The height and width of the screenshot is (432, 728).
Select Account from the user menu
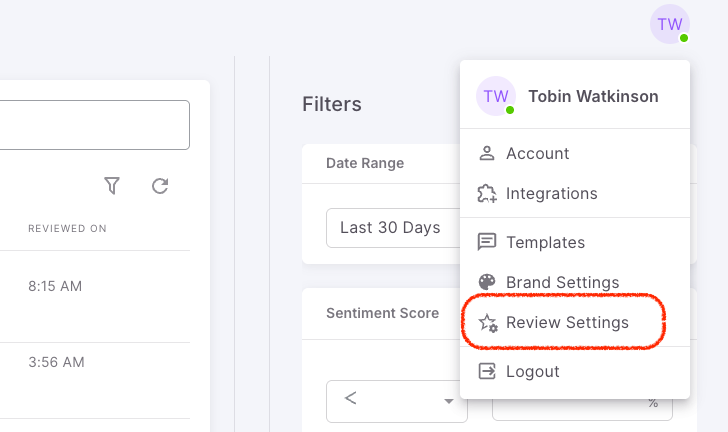coord(575,153)
